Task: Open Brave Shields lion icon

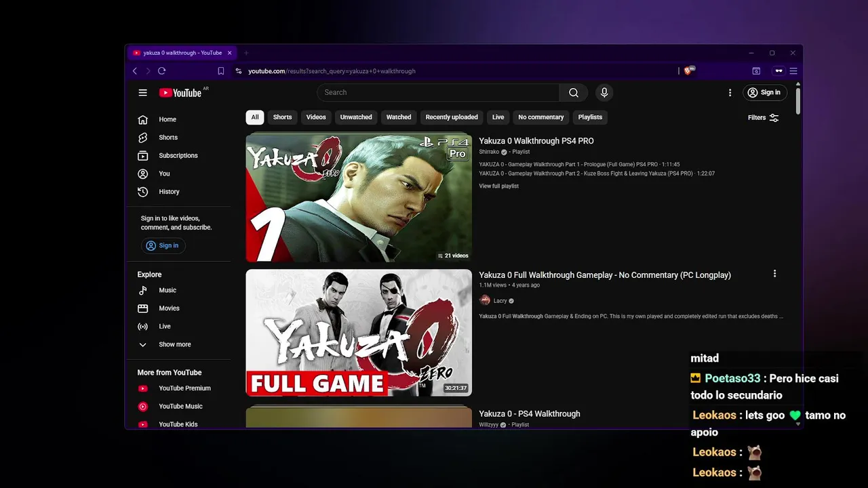Action: (x=689, y=70)
